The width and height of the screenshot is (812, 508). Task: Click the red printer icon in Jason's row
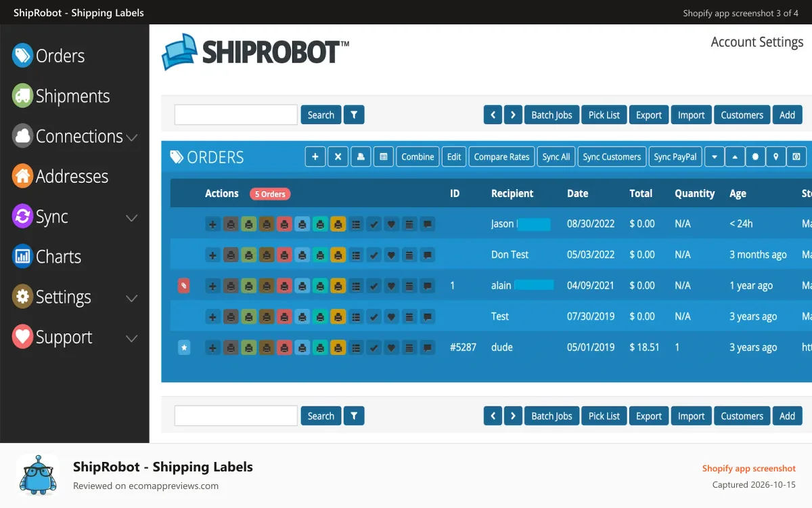pos(284,224)
